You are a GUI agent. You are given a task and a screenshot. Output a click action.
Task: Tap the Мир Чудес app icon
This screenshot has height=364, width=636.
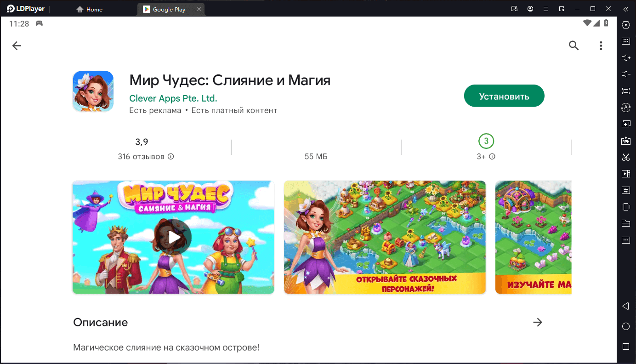pos(93,91)
